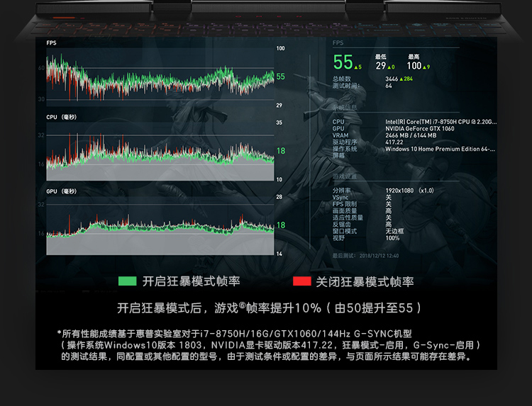
Task: Click the driver version 417.22
Action: pyautogui.click(x=394, y=142)
